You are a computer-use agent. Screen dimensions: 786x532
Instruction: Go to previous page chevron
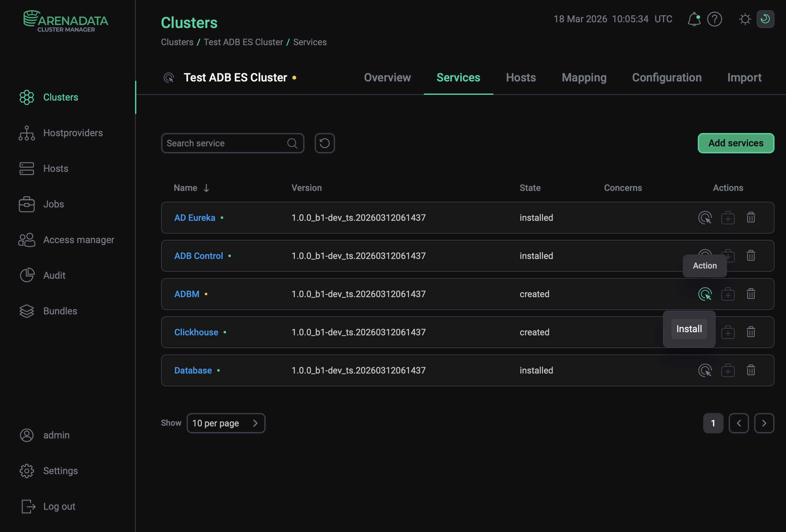pyautogui.click(x=738, y=423)
